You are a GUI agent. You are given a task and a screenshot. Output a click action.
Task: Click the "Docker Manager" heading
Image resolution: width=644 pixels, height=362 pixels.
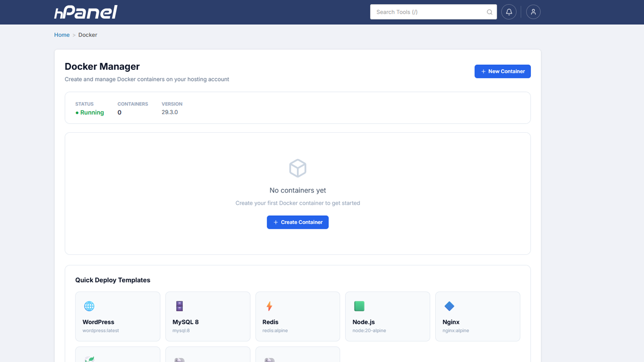(102, 66)
